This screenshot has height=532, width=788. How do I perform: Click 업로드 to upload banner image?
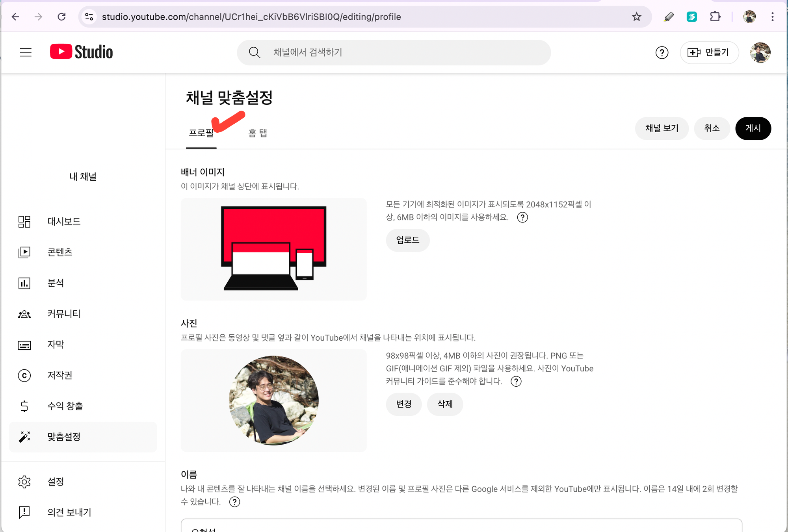tap(407, 240)
